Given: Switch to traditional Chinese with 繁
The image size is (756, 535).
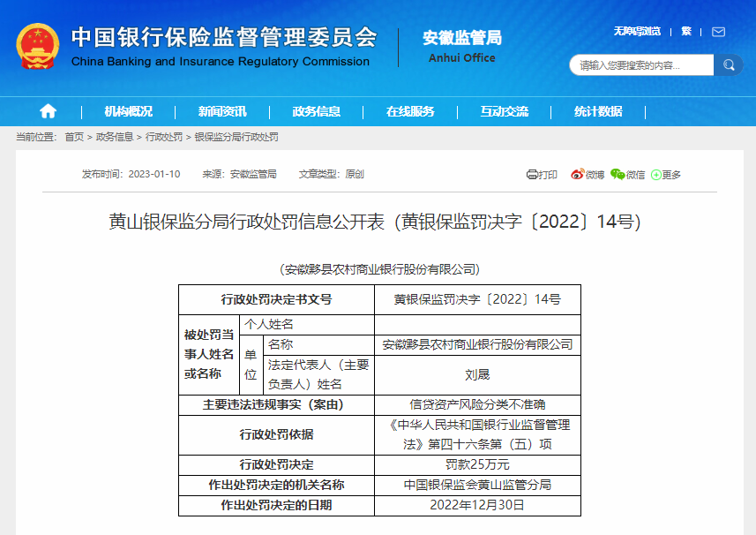Looking at the screenshot, I should coord(686,32).
